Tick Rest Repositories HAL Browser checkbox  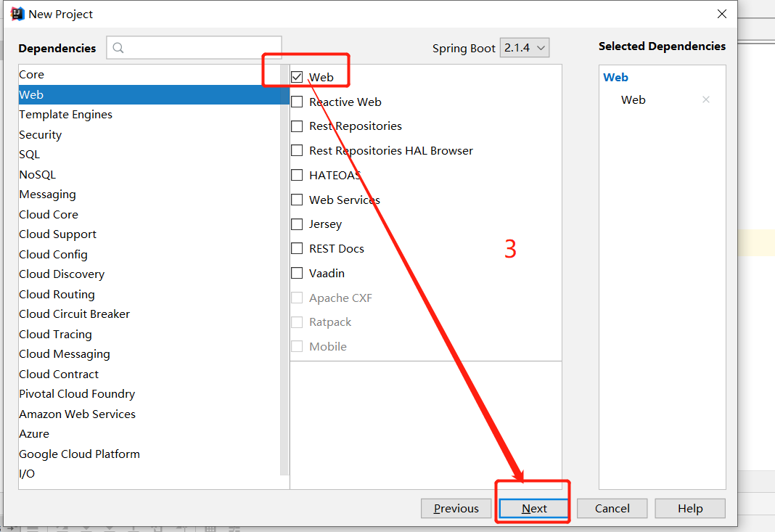click(x=297, y=150)
